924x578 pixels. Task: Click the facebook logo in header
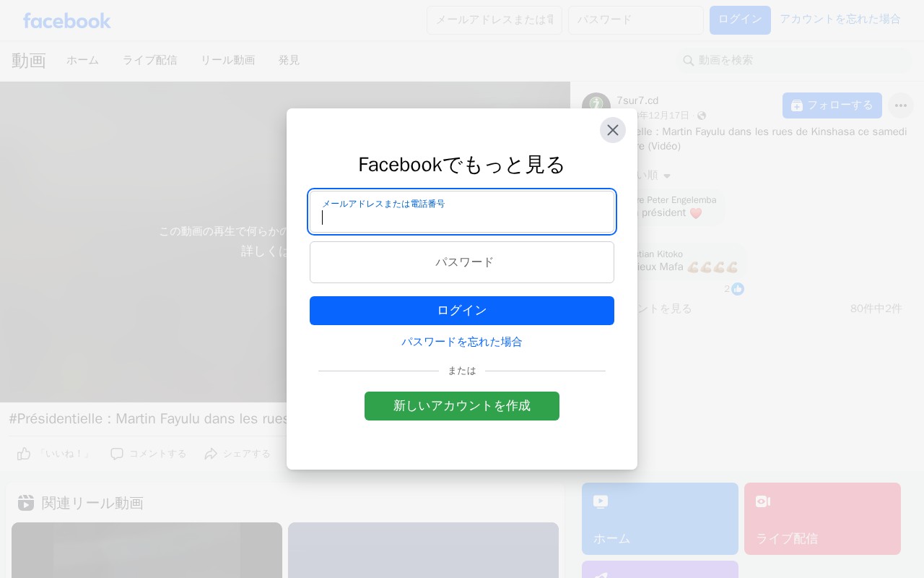point(66,20)
